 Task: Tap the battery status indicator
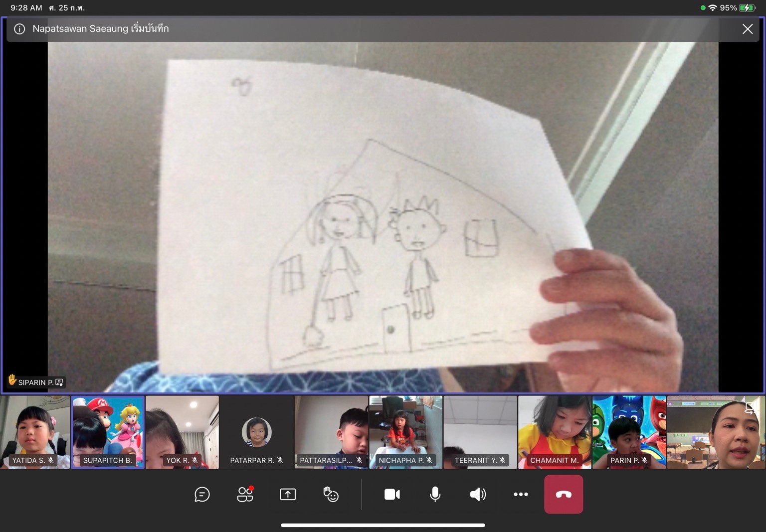[747, 8]
